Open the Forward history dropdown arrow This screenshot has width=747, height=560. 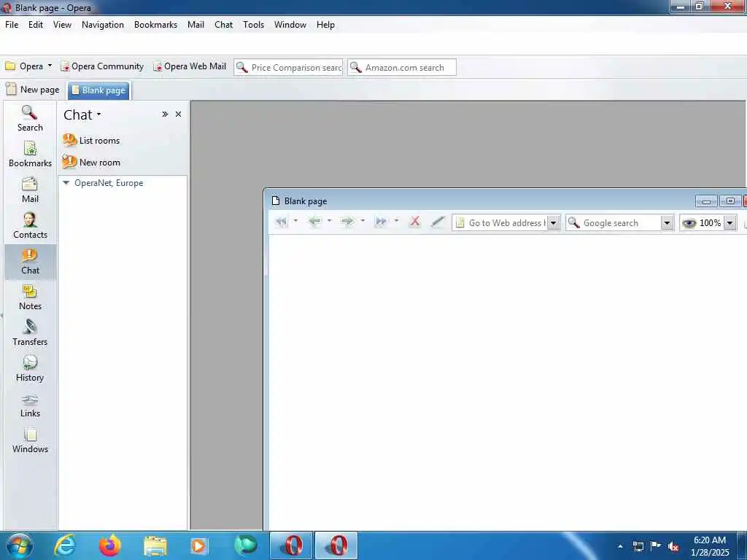coord(363,220)
